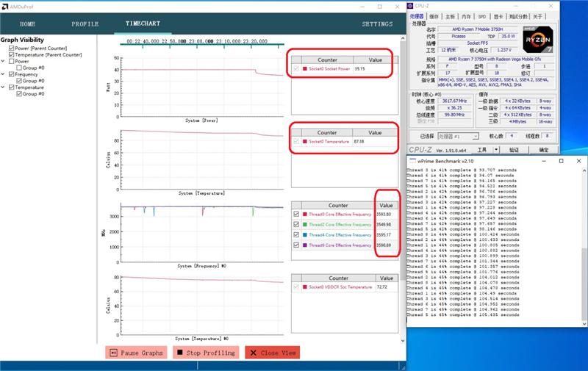Click the wPrime Benchmark window icon

(x=412, y=160)
